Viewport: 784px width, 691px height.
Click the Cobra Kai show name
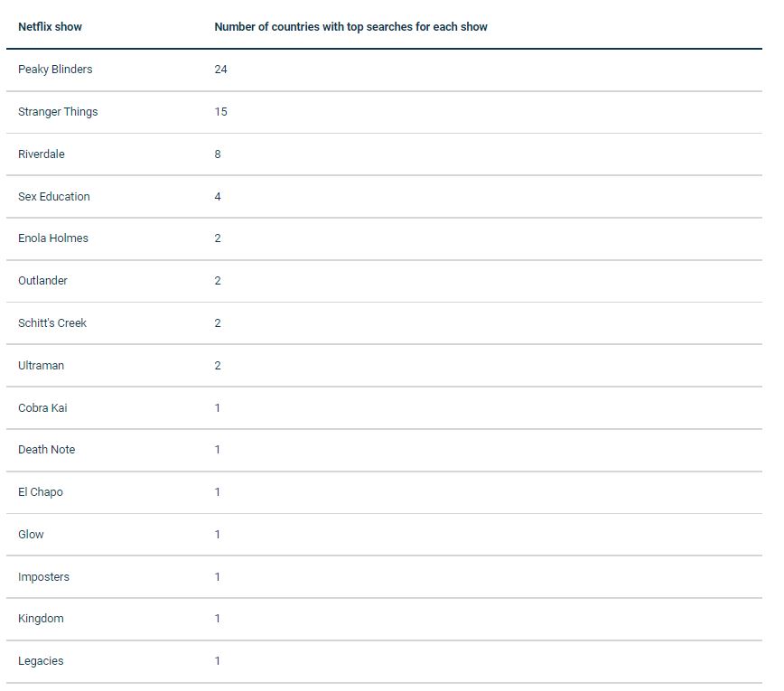coord(42,408)
